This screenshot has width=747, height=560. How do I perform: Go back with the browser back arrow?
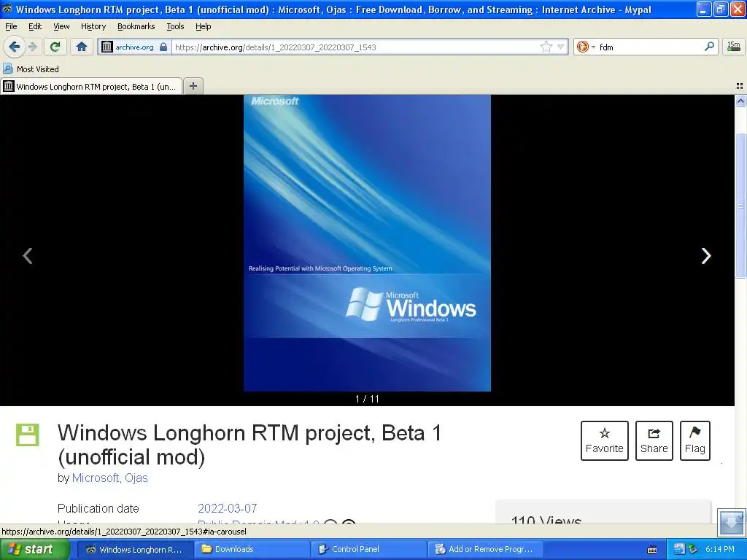[14, 47]
